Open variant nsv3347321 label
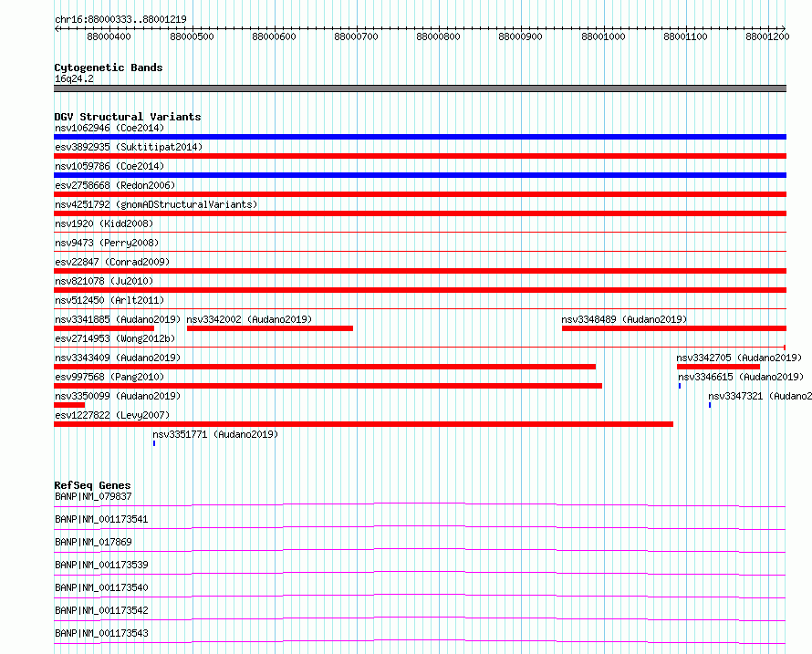Screen dimensions: 812x654 [760, 396]
